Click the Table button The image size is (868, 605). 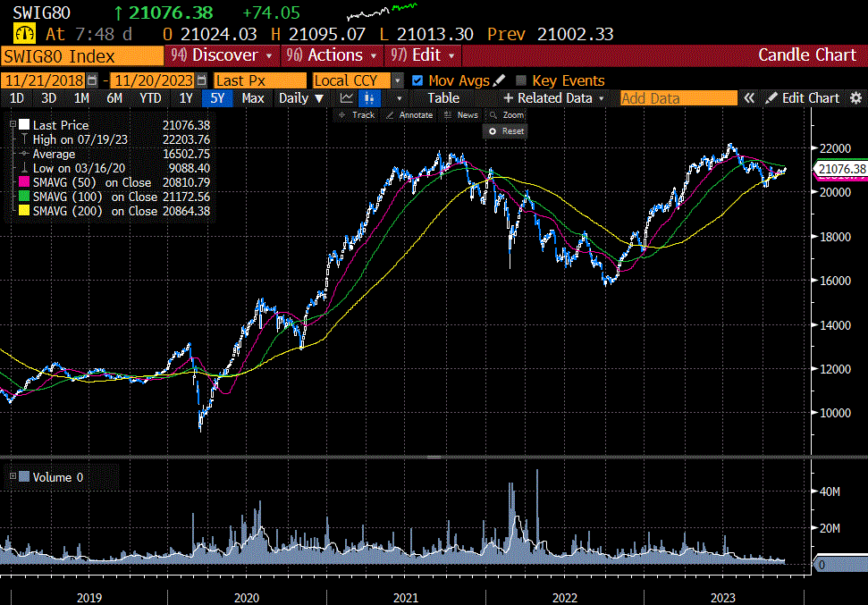click(x=443, y=98)
